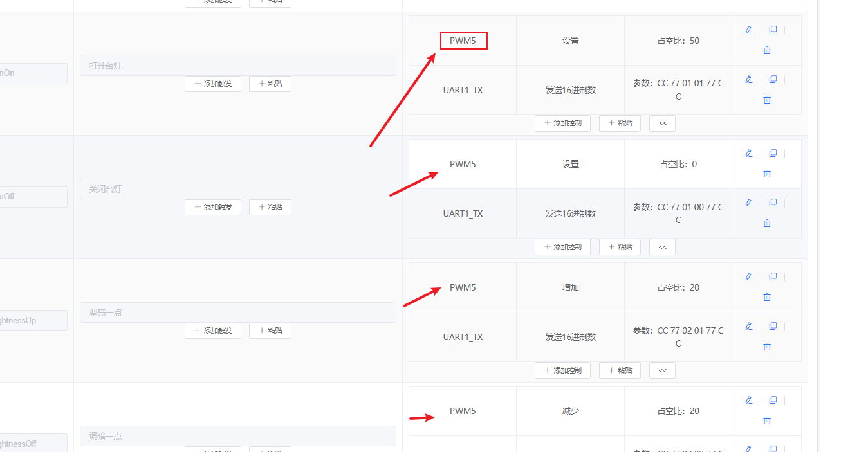Edit the PWM5 增加 duty cycle 20 row

pyautogui.click(x=748, y=276)
